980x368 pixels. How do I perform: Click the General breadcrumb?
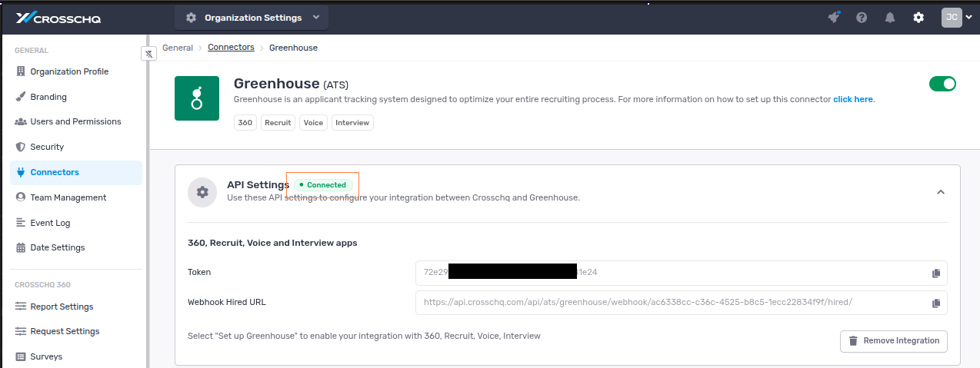click(178, 48)
